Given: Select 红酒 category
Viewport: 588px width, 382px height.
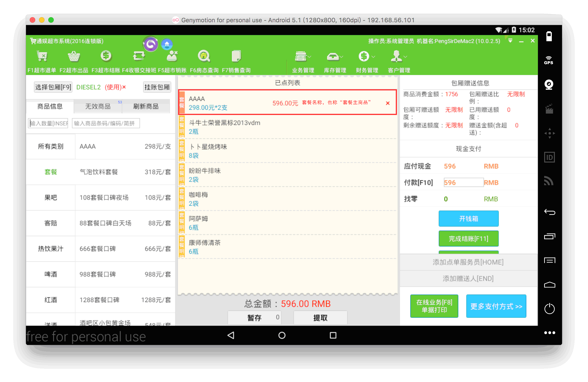Looking at the screenshot, I should pos(50,300).
